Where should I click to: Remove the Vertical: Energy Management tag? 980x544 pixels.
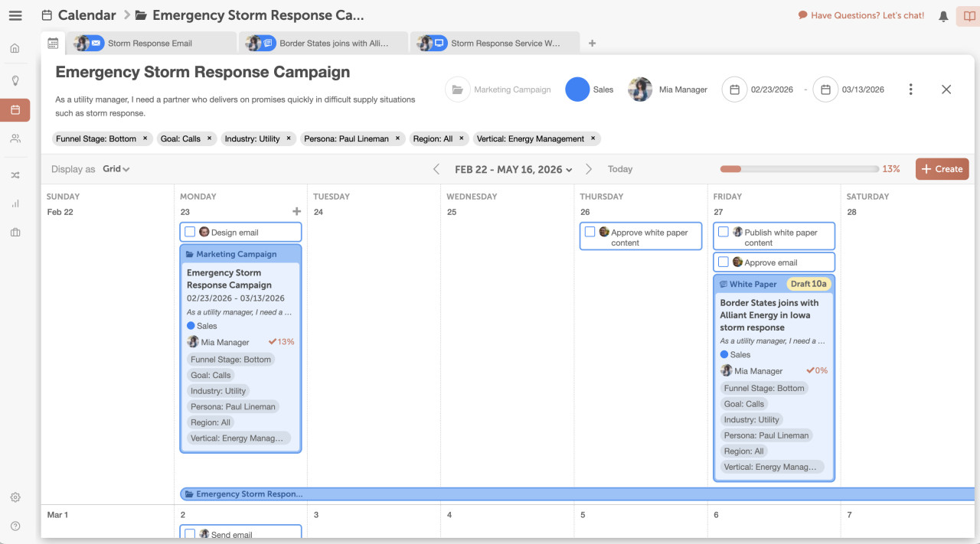click(593, 138)
